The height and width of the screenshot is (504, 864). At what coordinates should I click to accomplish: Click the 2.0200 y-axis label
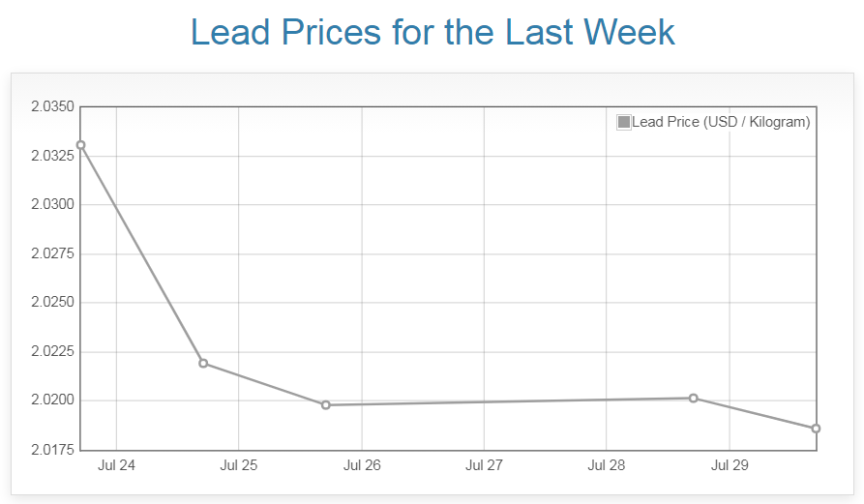pyautogui.click(x=52, y=400)
